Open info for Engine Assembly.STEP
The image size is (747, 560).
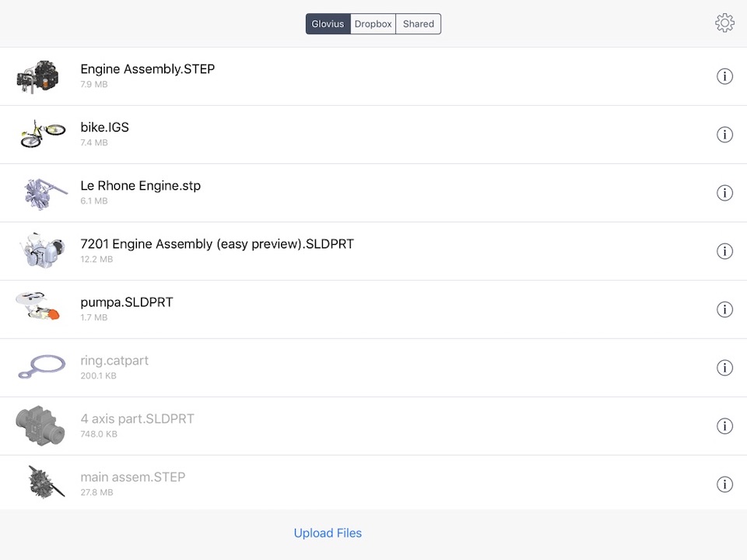724,76
